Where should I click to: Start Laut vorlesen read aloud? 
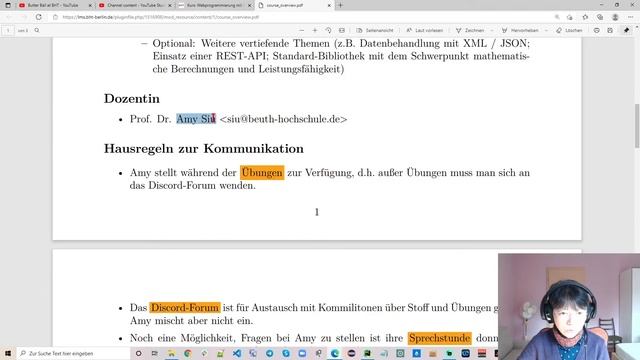(425, 30)
